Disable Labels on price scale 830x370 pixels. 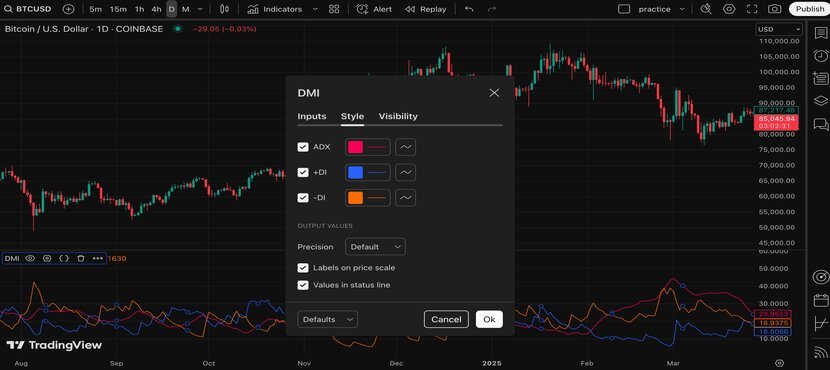[x=303, y=268]
